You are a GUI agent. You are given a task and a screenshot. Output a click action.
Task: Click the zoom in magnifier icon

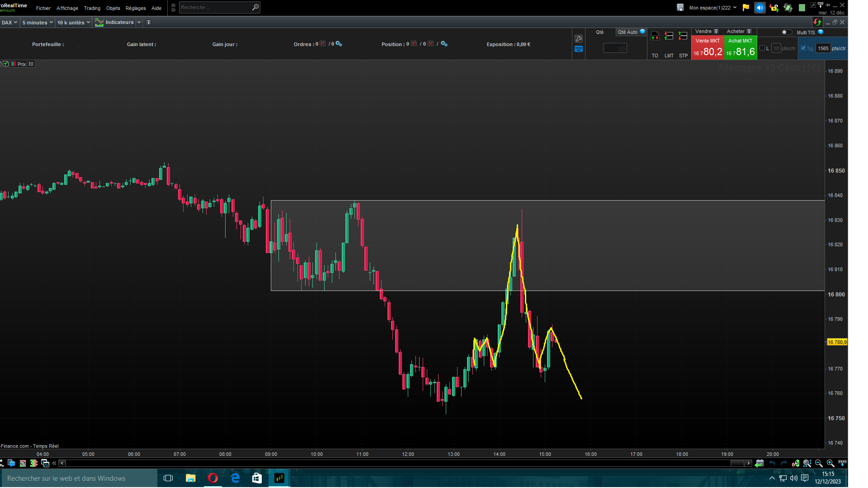[x=830, y=463]
